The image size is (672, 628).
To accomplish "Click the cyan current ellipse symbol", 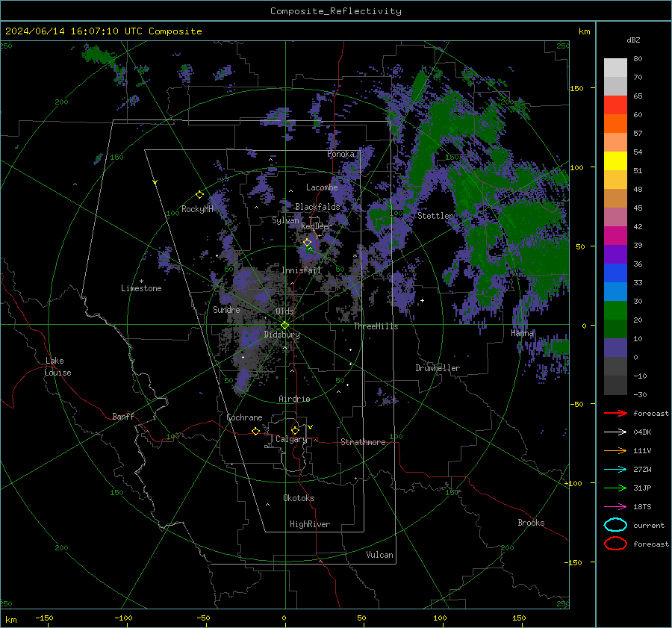I will click(615, 525).
